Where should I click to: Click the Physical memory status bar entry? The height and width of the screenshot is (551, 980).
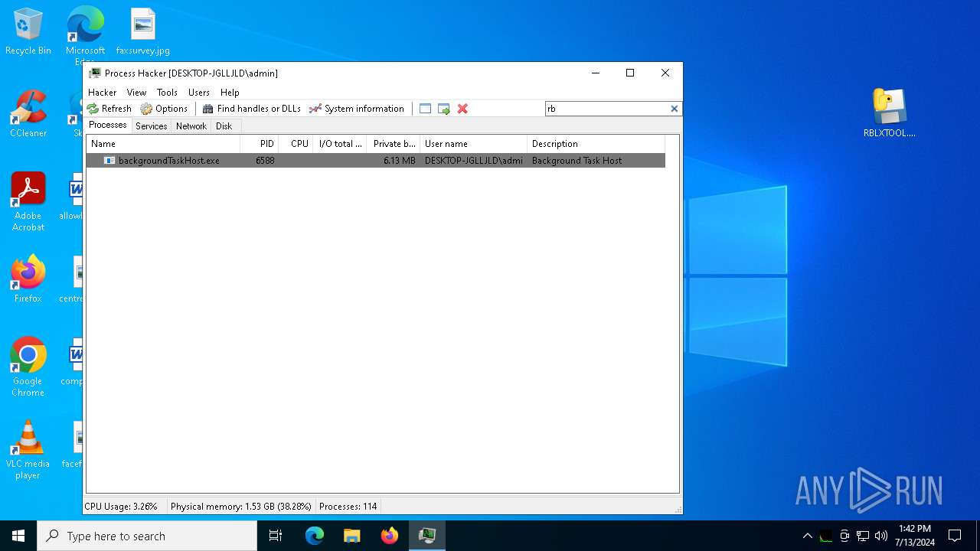241,507
